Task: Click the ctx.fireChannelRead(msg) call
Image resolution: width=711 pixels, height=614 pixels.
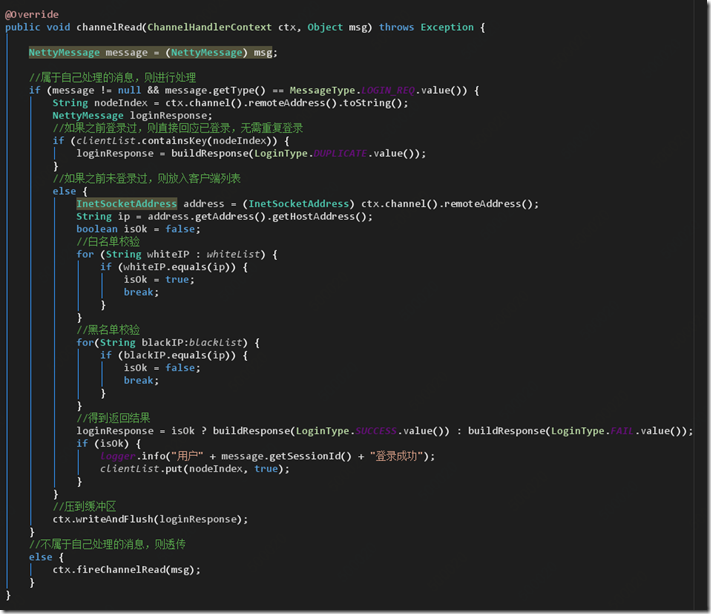Action: [126, 569]
